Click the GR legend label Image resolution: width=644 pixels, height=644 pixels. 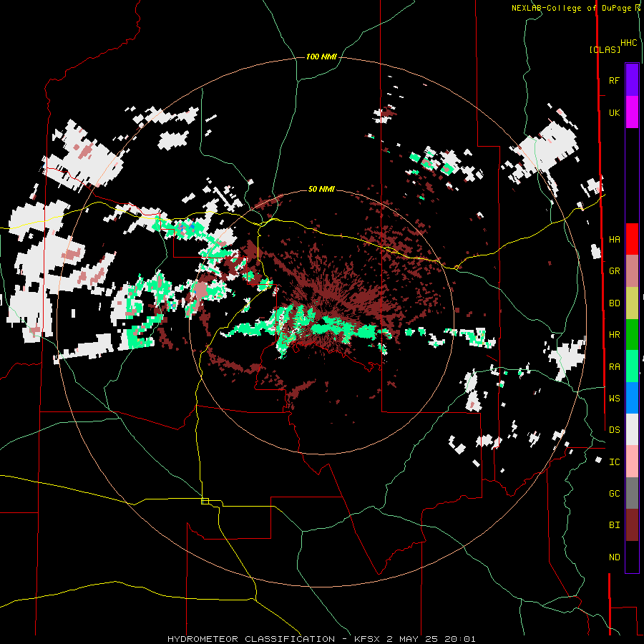click(614, 271)
